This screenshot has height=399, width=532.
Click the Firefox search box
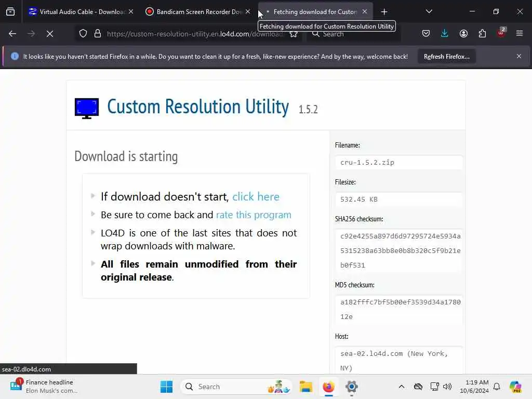353,34
